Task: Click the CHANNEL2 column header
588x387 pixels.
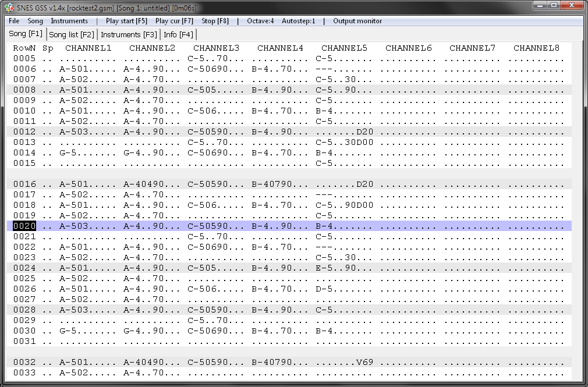Action: click(x=153, y=48)
